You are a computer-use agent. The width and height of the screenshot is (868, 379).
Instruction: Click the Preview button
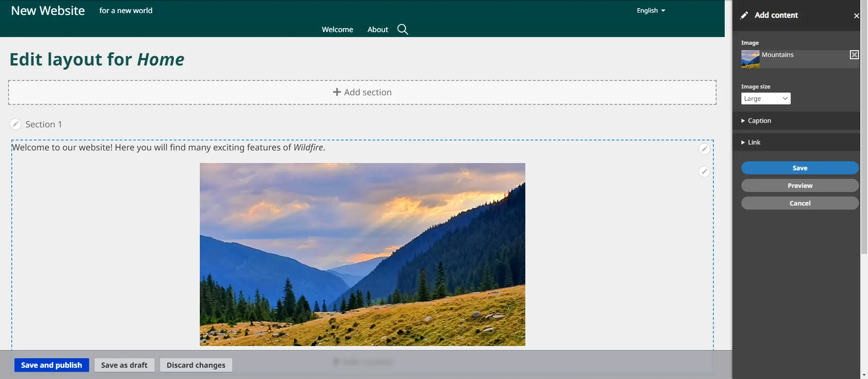[799, 186]
